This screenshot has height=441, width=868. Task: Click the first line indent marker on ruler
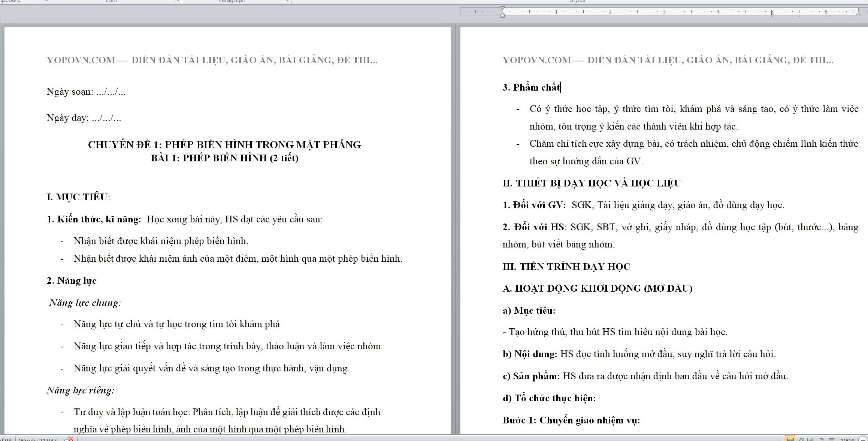point(502,9)
